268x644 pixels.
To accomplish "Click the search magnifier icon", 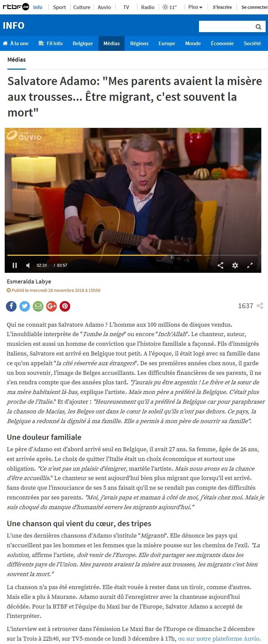I will [258, 27].
